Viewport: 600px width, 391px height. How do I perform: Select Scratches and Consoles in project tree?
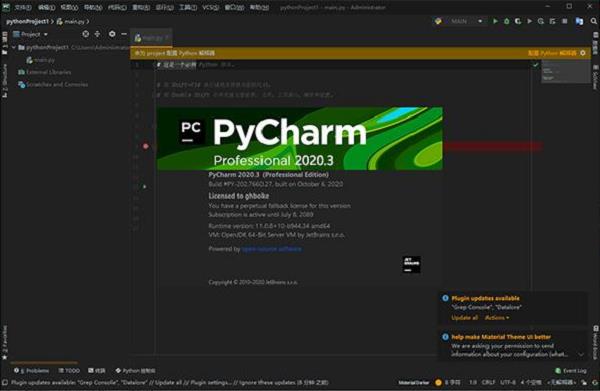click(53, 84)
